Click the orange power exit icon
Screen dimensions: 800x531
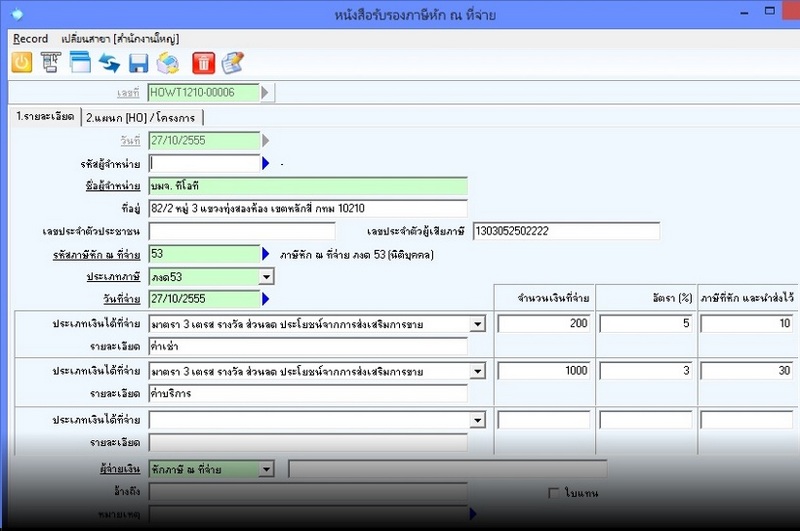coord(21,63)
